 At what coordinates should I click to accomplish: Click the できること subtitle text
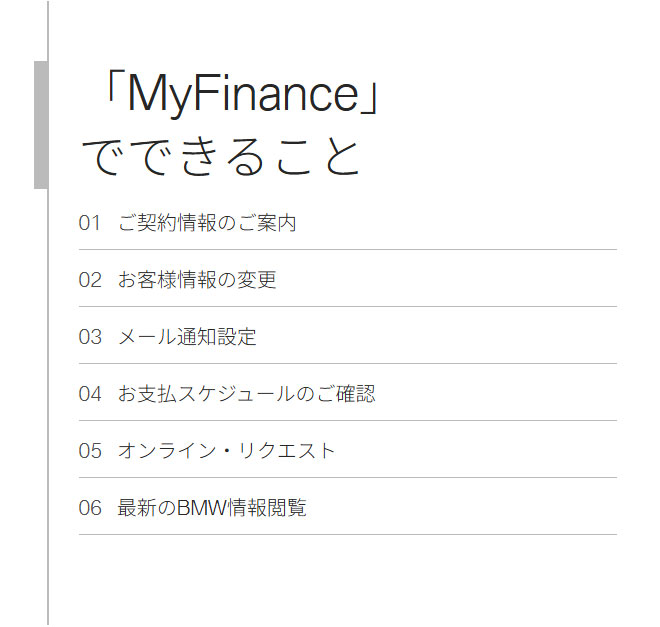[x=221, y=157]
